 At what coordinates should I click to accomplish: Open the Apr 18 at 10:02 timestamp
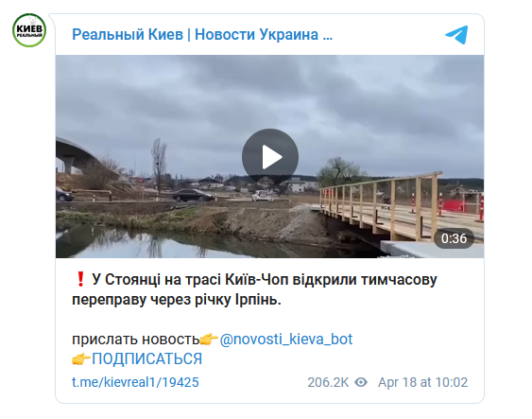point(423,382)
